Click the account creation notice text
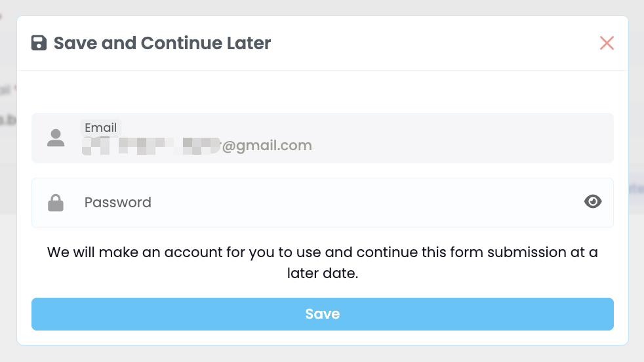The width and height of the screenshot is (644, 362). coord(323,262)
